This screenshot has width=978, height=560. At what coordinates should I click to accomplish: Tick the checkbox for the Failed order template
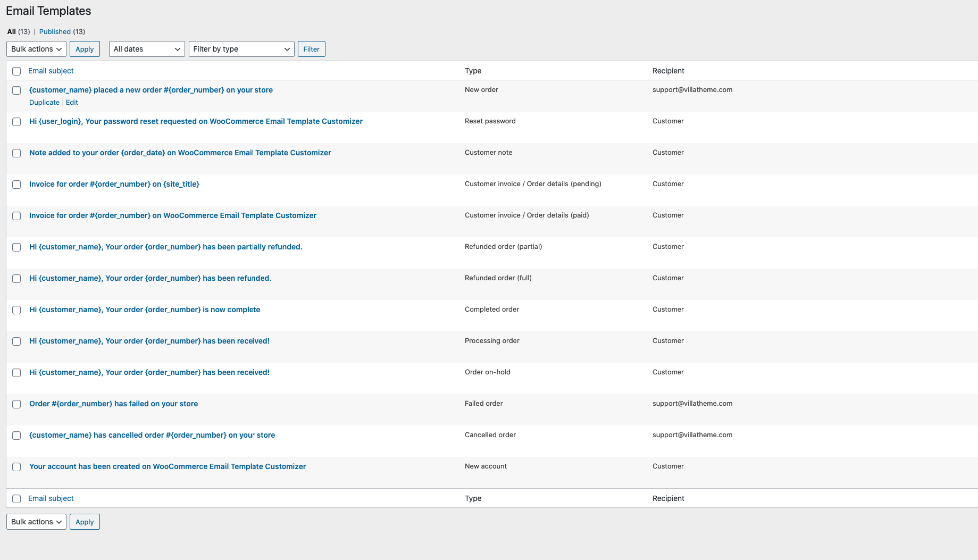click(x=16, y=404)
